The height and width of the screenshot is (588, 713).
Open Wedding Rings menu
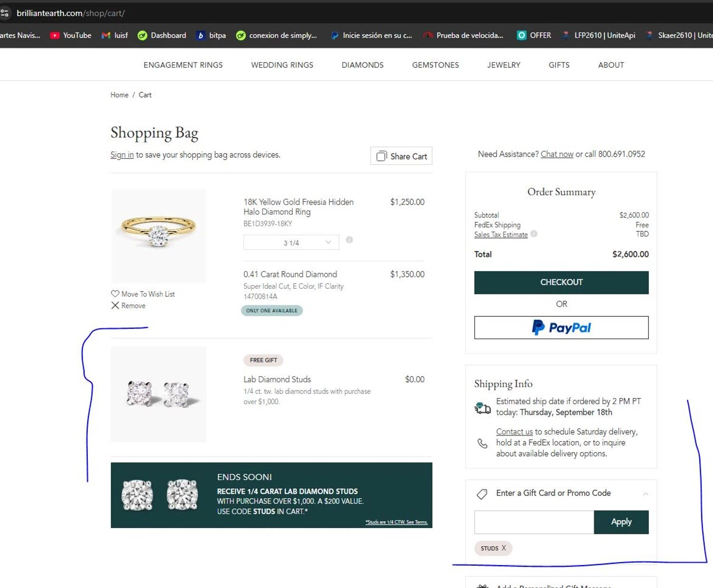click(282, 65)
